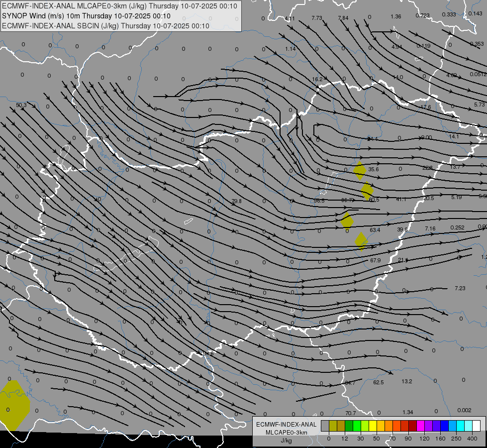Click the map value '17.6'
The height and width of the screenshot is (448, 487).
coord(426,107)
